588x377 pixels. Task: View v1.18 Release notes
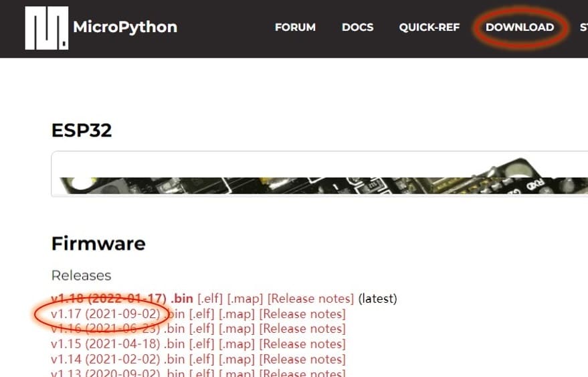click(x=310, y=299)
